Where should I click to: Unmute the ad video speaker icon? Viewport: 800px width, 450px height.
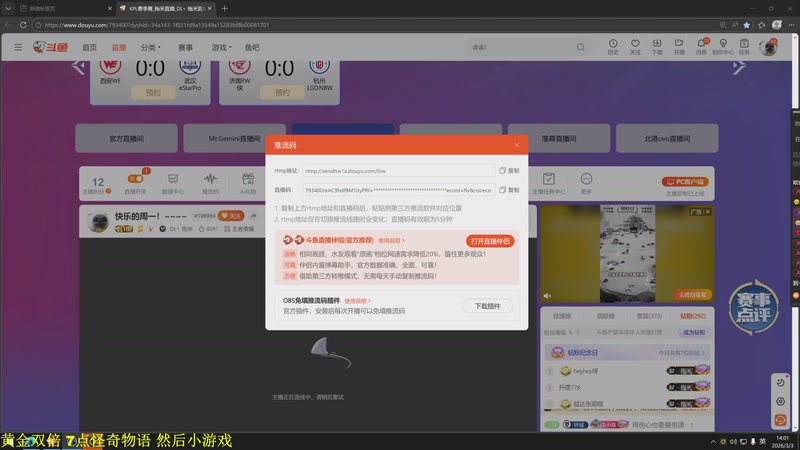(x=547, y=296)
